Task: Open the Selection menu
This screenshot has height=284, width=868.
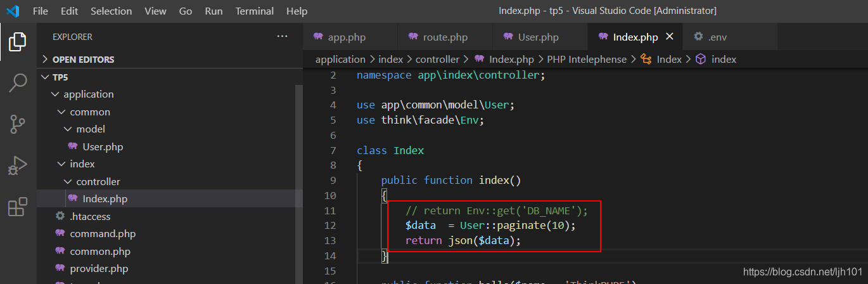Action: (112, 11)
